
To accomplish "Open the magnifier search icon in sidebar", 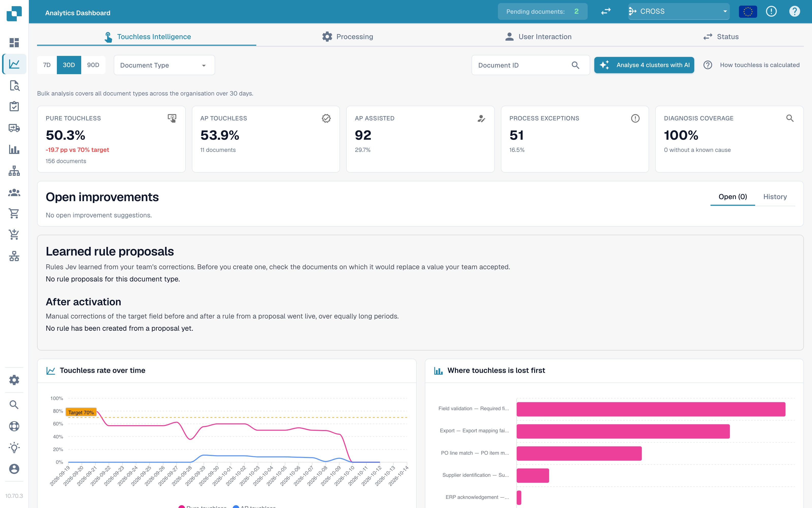I will (14, 405).
